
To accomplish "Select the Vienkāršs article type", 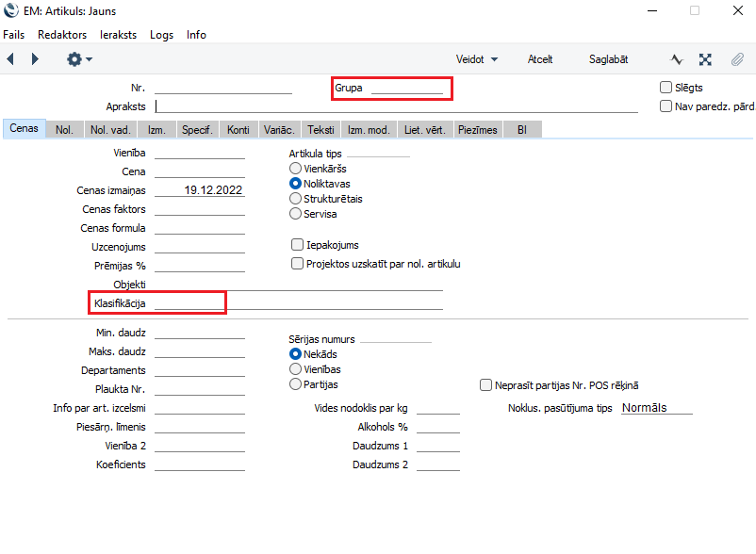I will [296, 168].
